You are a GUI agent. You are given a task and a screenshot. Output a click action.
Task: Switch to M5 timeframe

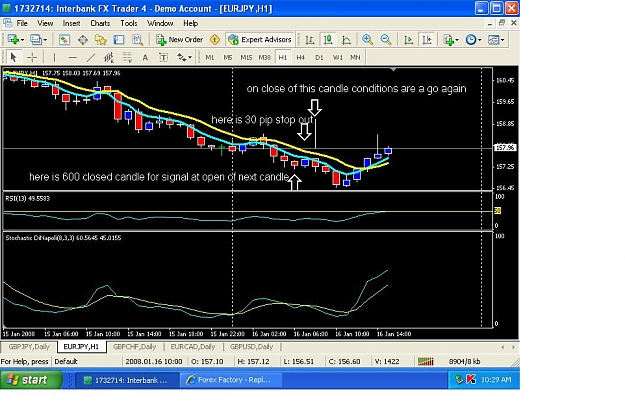click(x=228, y=57)
